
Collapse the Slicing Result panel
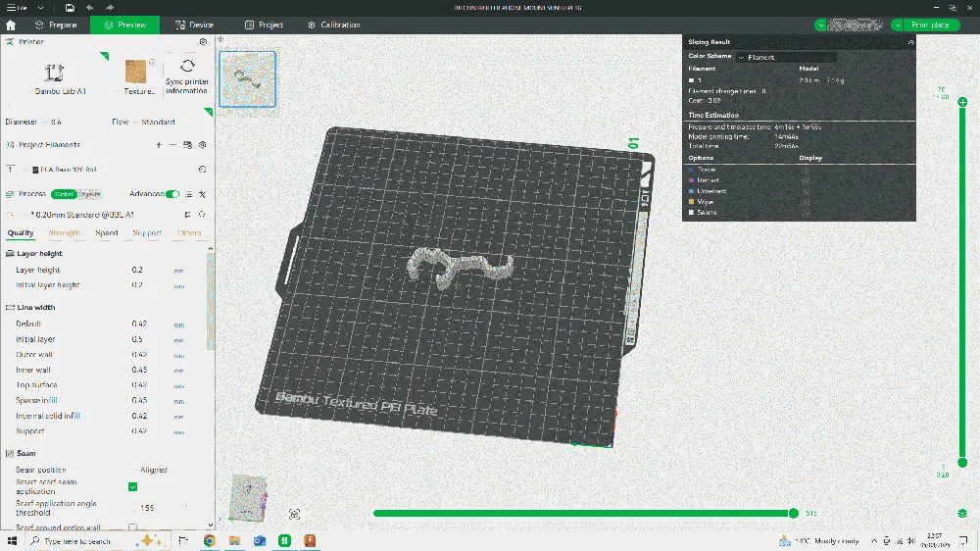pos(910,42)
